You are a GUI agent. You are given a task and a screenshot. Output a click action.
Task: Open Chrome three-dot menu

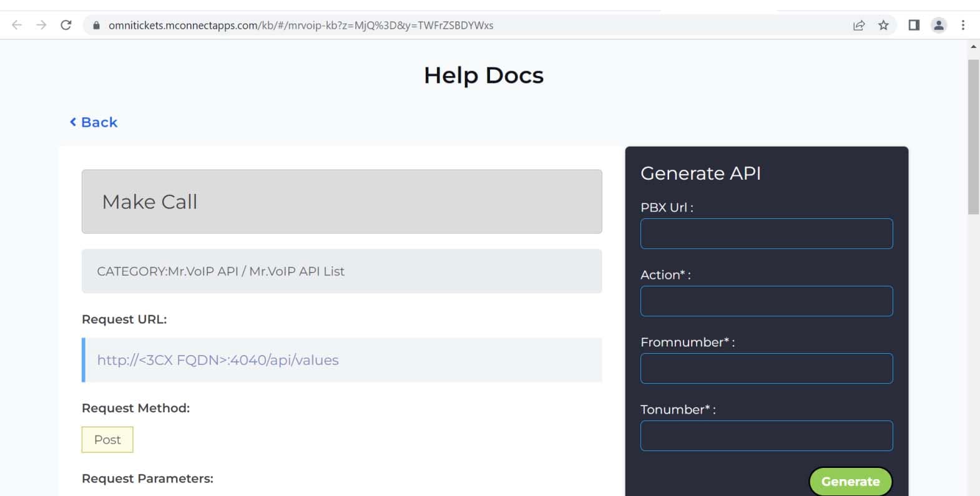pyautogui.click(x=963, y=25)
